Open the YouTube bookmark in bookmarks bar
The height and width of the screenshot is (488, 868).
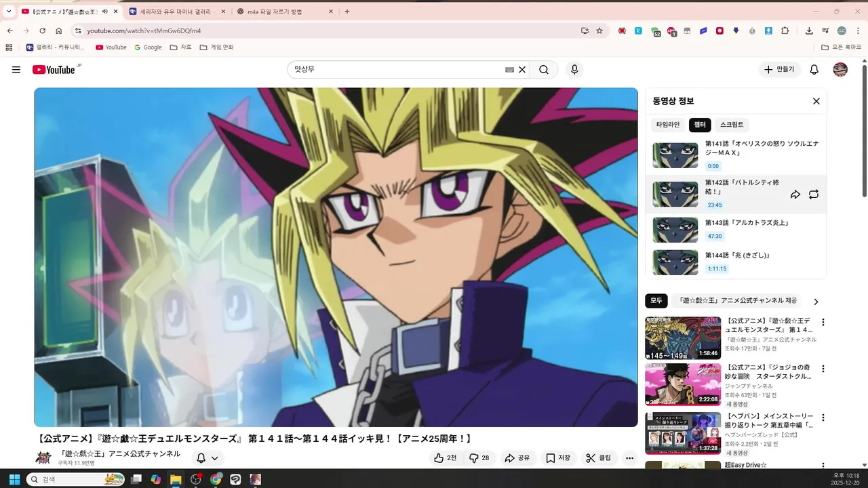(x=111, y=47)
